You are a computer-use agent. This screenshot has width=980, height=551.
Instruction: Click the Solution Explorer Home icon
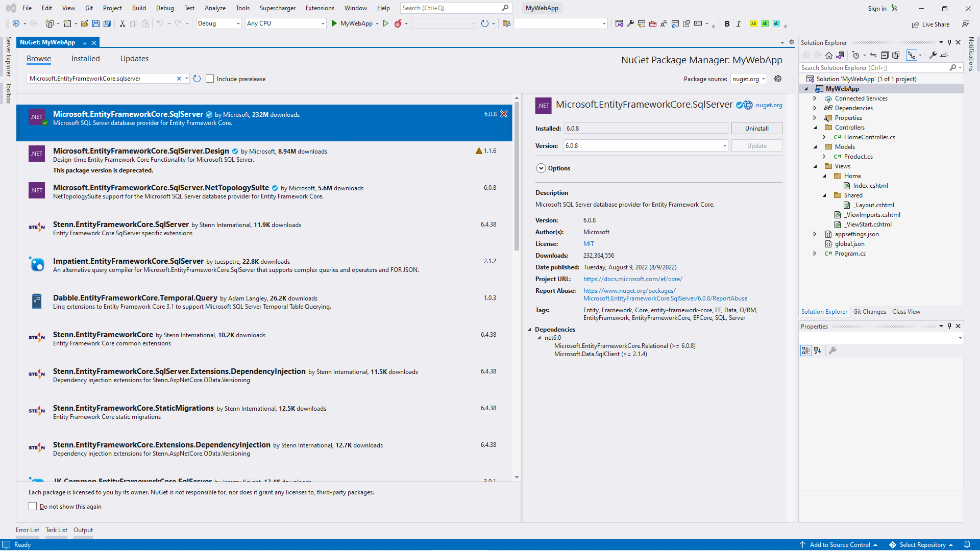click(829, 55)
